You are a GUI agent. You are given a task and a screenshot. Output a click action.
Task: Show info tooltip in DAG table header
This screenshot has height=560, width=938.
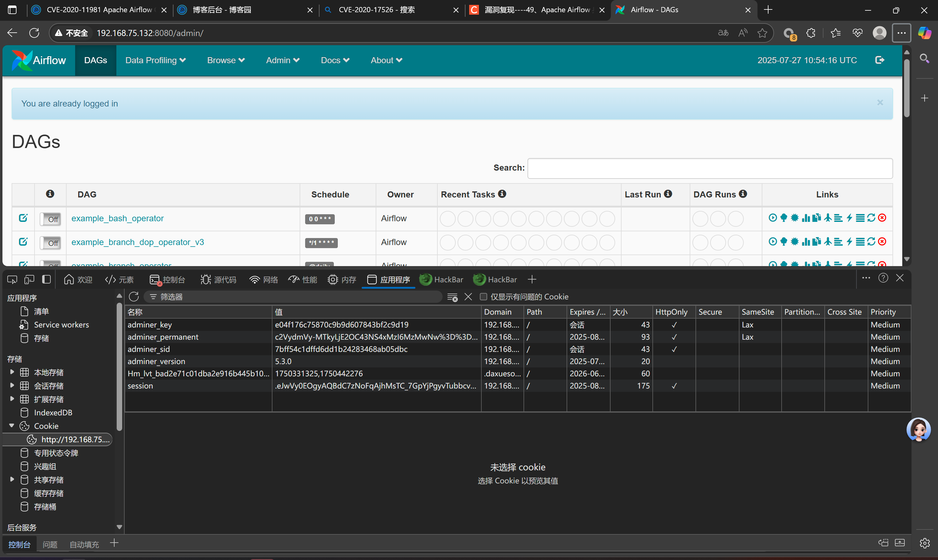tap(50, 193)
